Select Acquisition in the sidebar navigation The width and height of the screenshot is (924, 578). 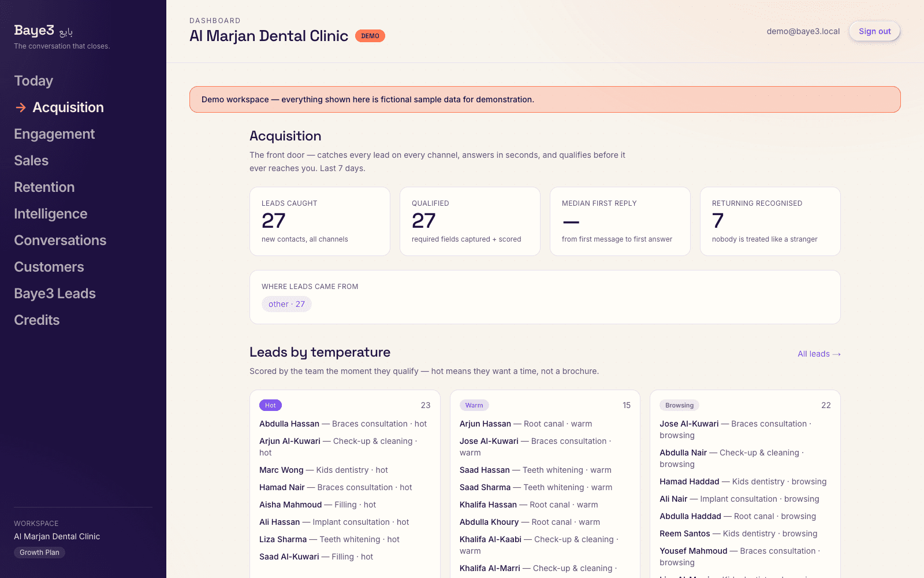tap(68, 108)
